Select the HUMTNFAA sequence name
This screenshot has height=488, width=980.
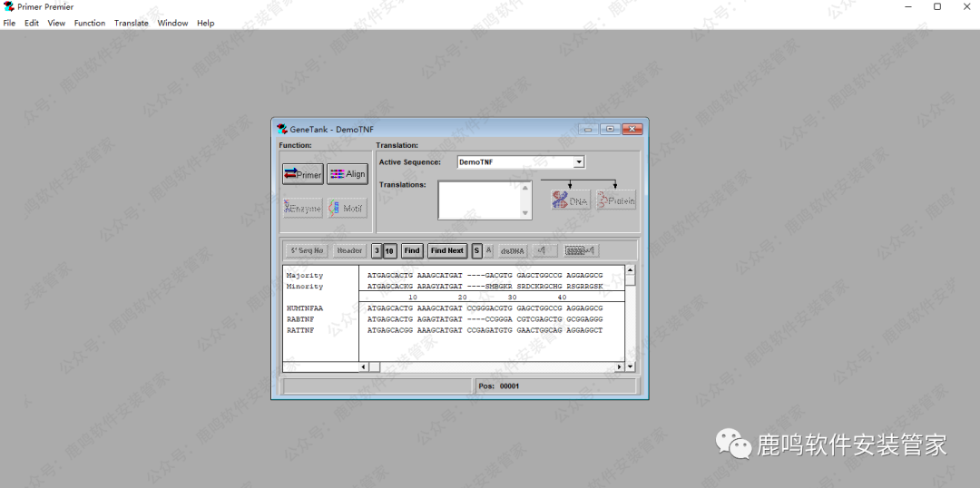coord(304,308)
